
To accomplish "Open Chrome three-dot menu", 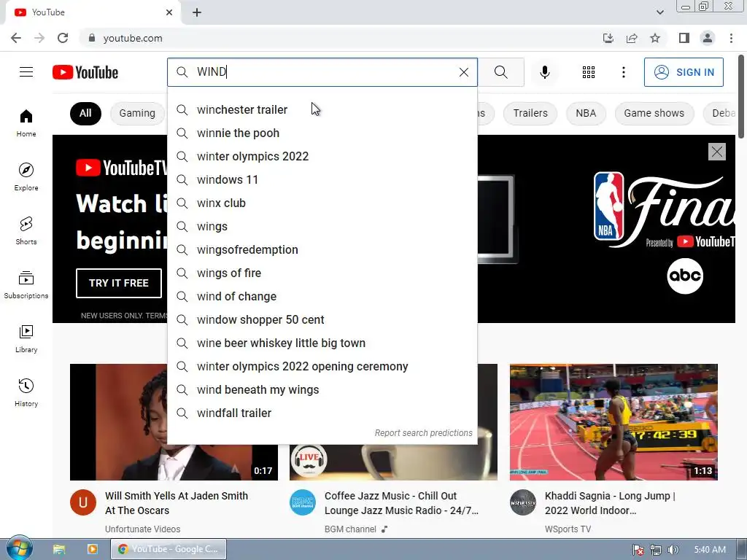I will (x=731, y=38).
